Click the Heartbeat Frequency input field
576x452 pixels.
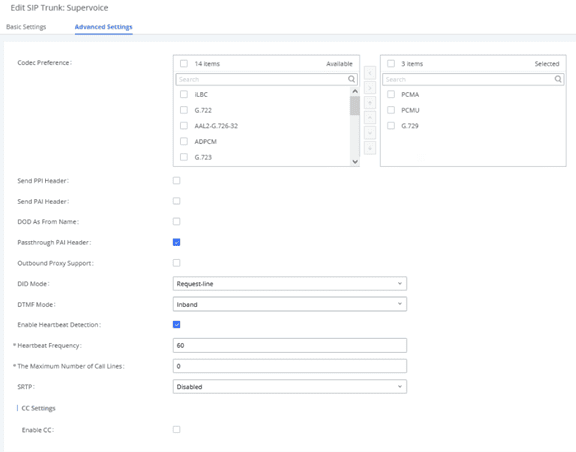(x=289, y=345)
